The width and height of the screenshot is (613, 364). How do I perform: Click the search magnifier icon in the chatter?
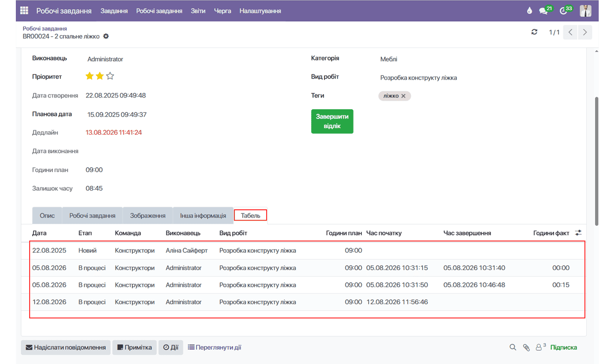[513, 347]
